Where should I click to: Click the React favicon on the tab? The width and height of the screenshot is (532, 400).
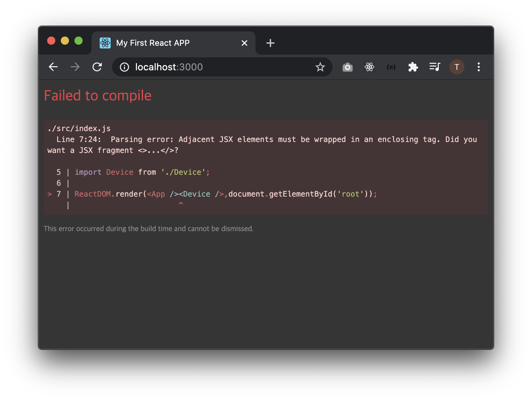coord(105,43)
